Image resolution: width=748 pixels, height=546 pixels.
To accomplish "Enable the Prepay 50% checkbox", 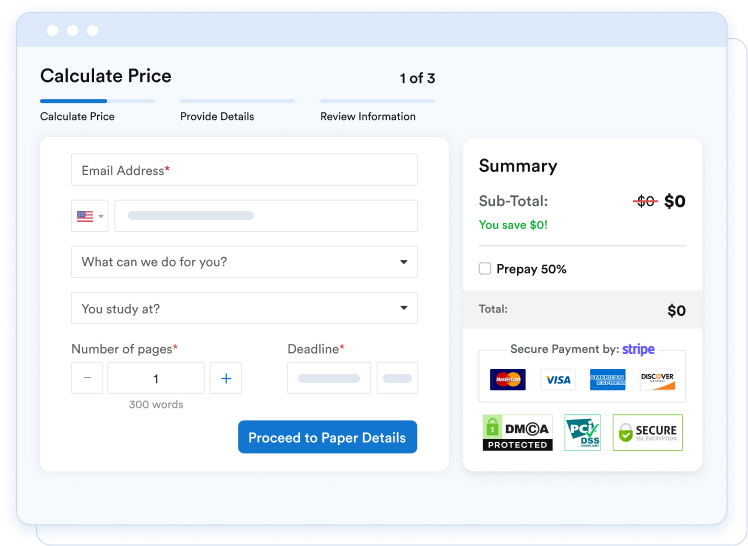I will 485,269.
